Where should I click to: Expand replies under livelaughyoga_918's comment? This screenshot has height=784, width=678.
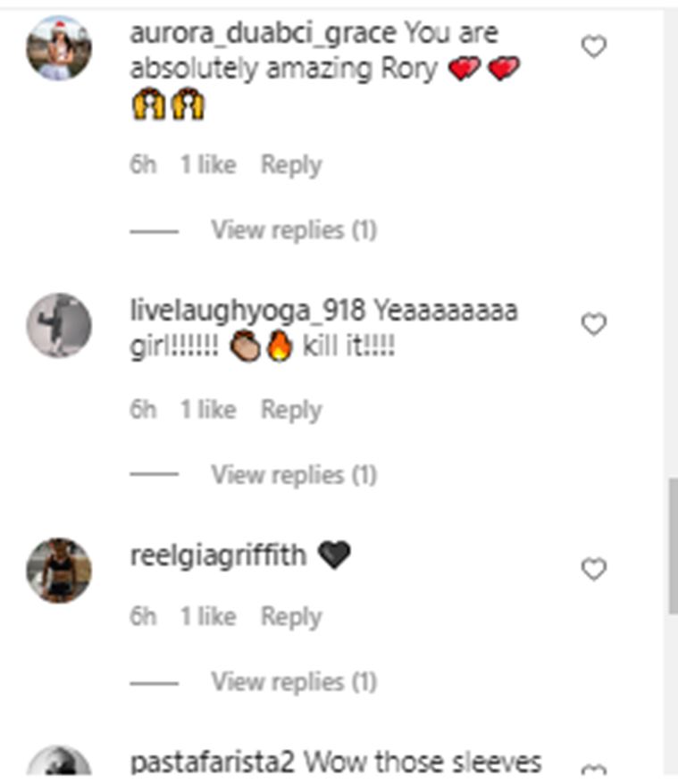pos(293,475)
